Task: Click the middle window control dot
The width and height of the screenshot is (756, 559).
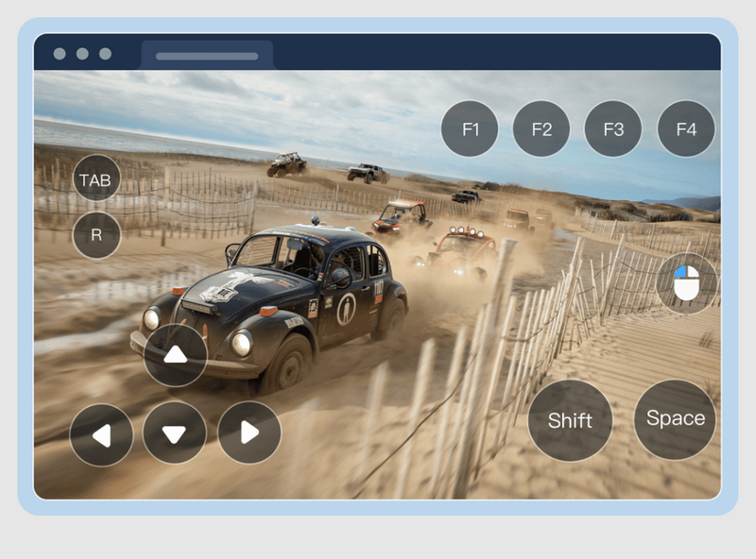Action: click(82, 54)
